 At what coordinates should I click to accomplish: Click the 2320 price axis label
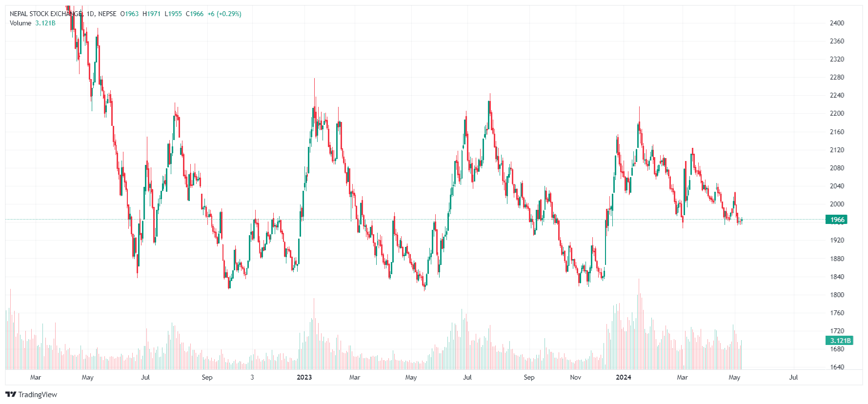coord(837,59)
